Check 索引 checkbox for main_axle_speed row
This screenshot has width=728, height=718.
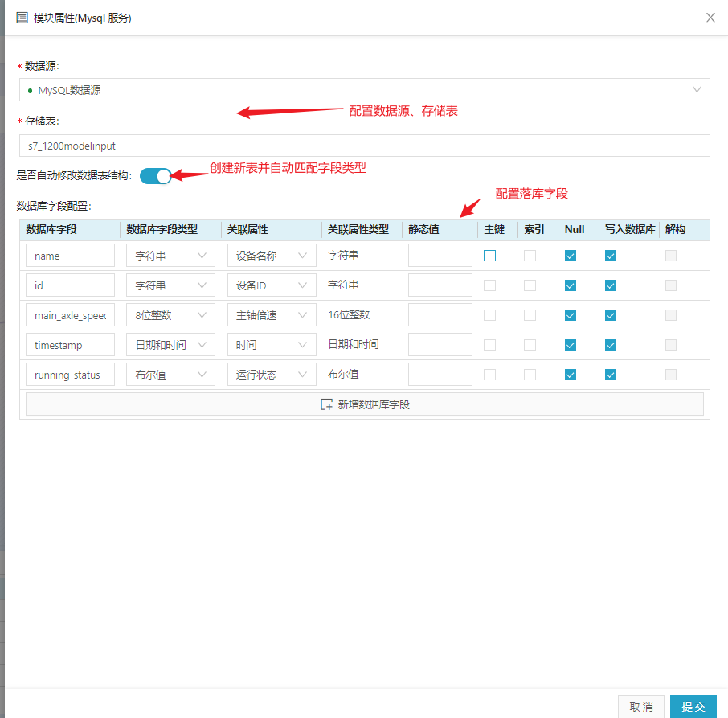tap(530, 315)
